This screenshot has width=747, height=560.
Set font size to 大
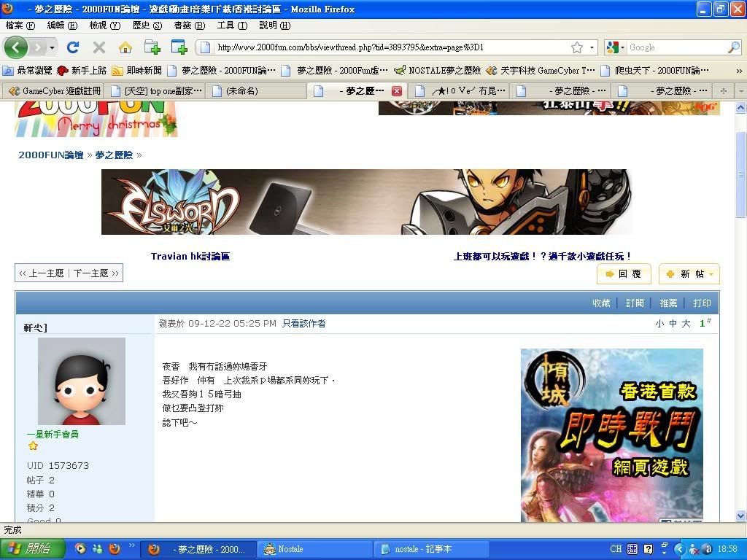(686, 324)
